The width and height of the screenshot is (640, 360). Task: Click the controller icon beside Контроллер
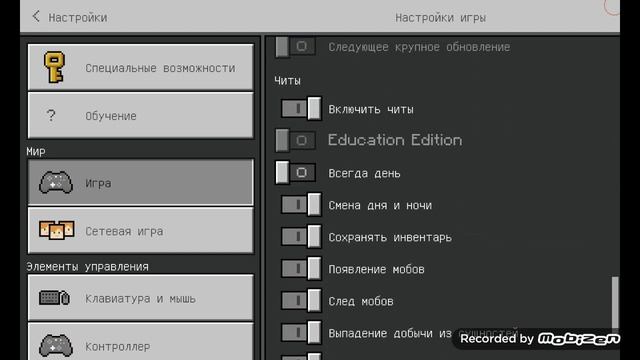[56, 345]
